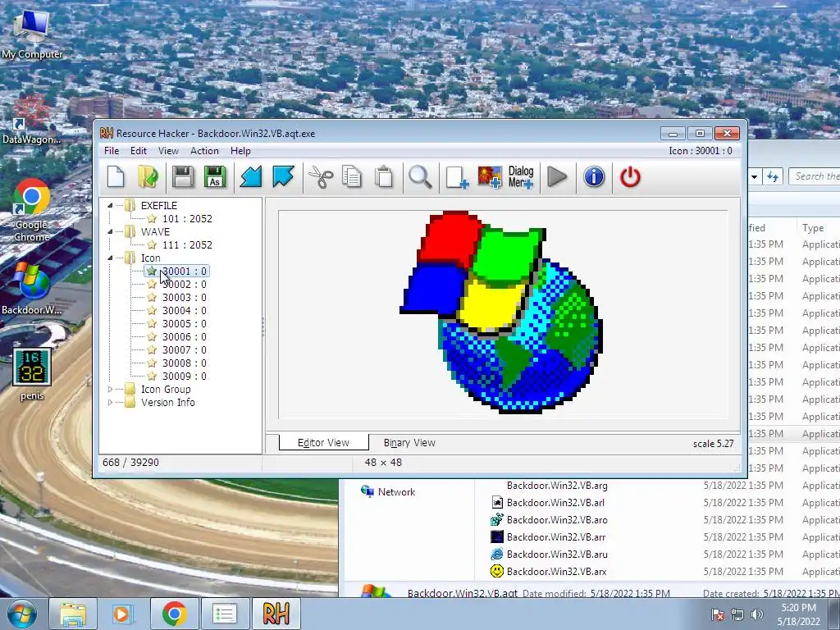Click the grey play compile icon

(x=557, y=177)
